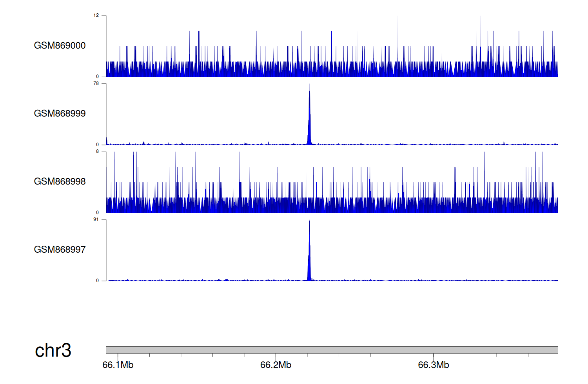Click the GSM868998 track name
The height and width of the screenshot is (384, 588).
pos(60,181)
